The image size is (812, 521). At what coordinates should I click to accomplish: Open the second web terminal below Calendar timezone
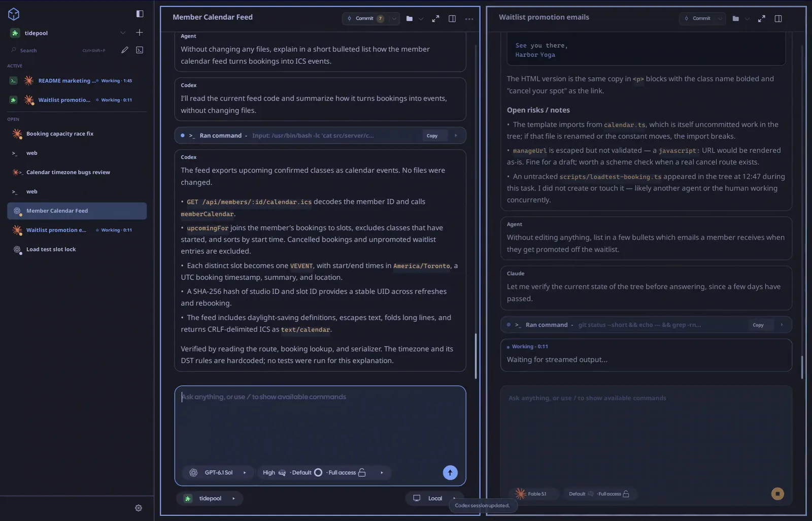(x=77, y=192)
